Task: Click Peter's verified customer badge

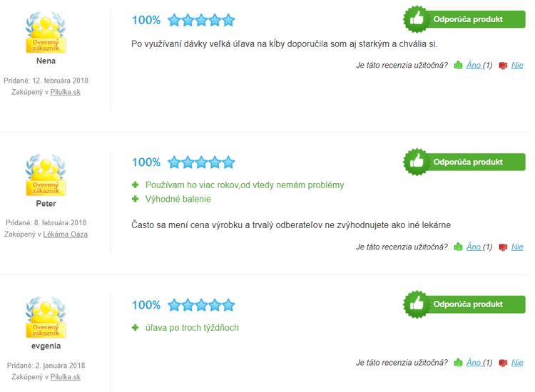Action: tap(46, 175)
